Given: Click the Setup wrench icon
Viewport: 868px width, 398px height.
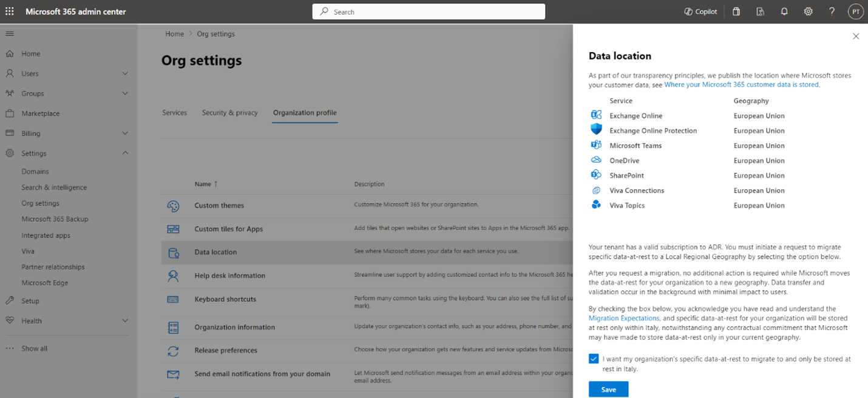Looking at the screenshot, I should (x=10, y=301).
